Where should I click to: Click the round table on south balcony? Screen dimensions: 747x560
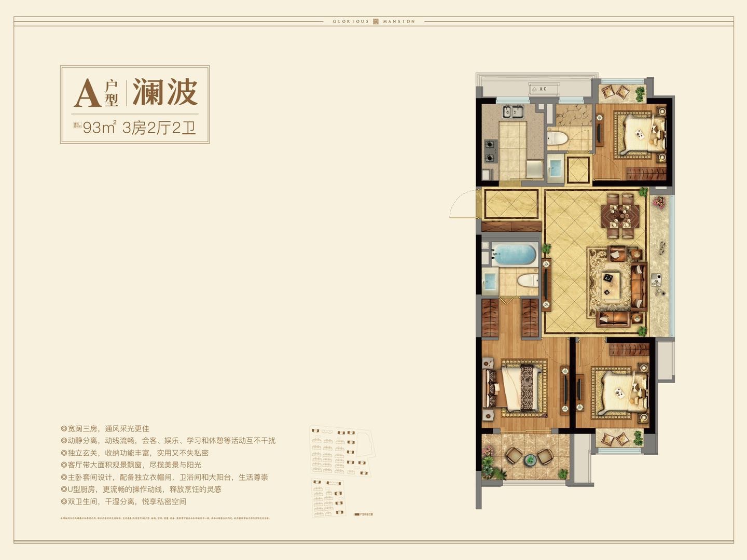[529, 458]
